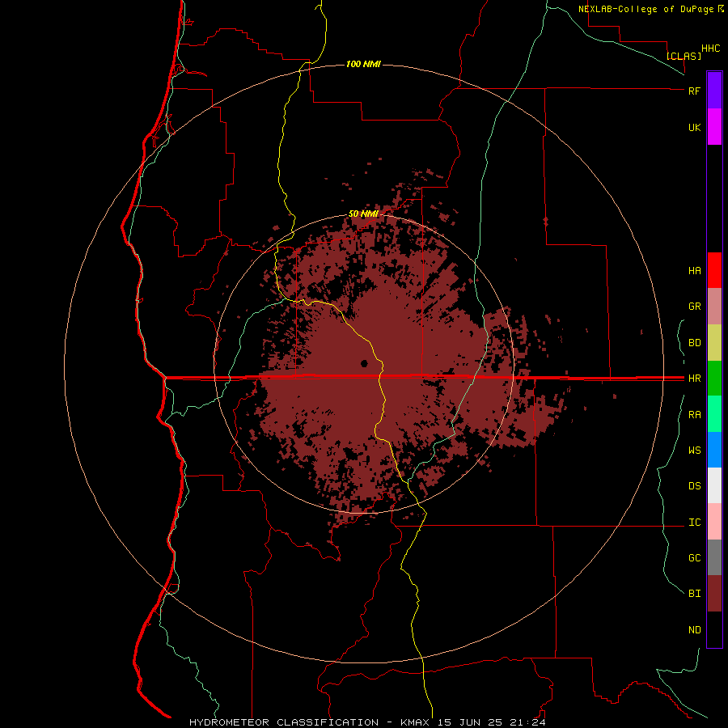
Task: Click the ND black legend swatch
Action: pos(714,629)
